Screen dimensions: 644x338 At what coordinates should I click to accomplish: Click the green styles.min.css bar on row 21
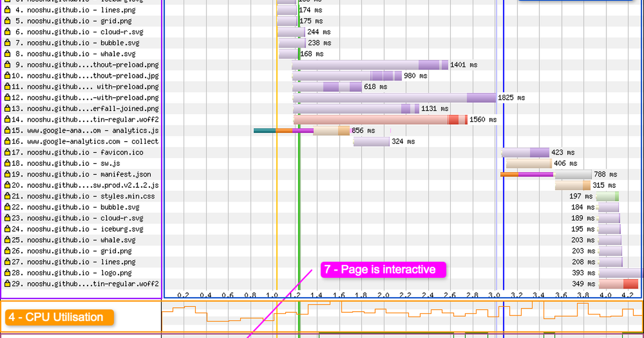point(608,196)
